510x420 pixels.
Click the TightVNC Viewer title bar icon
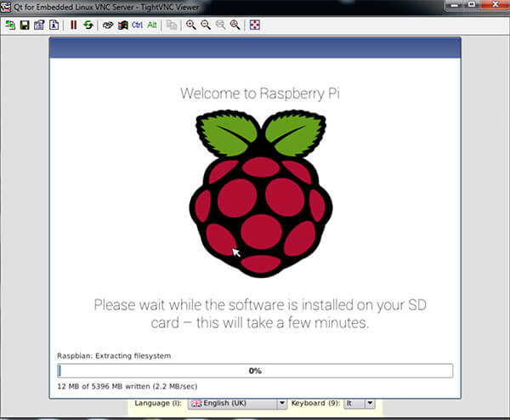[x=6, y=7]
